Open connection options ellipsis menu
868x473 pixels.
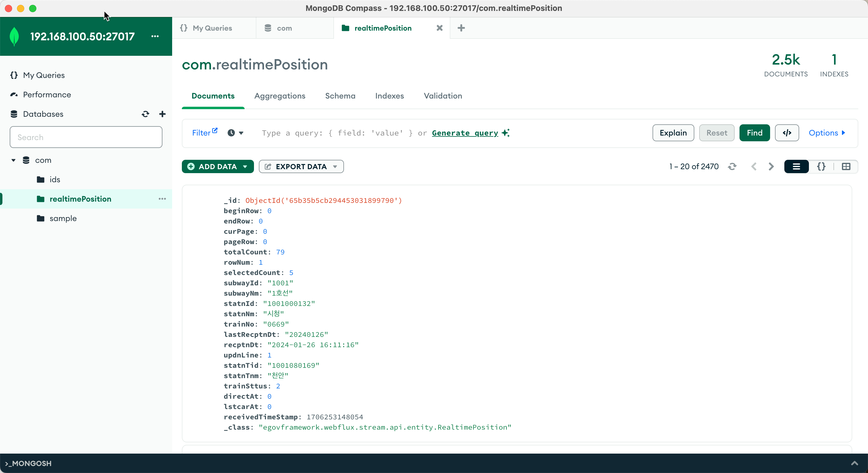(155, 36)
